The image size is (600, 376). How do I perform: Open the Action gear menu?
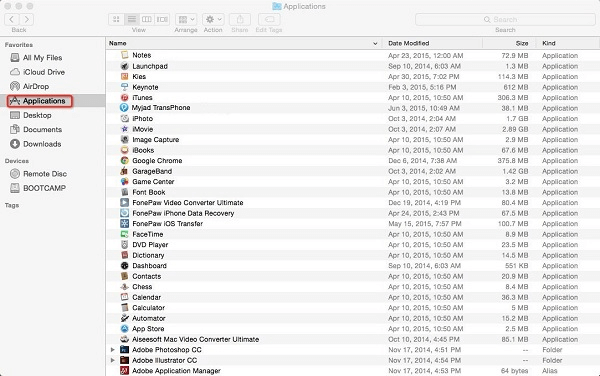[213, 19]
